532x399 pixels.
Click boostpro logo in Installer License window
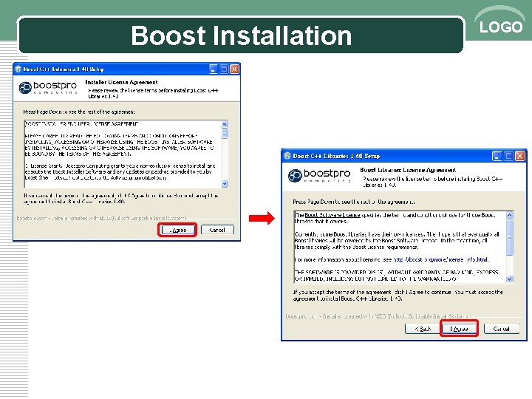click(x=48, y=87)
